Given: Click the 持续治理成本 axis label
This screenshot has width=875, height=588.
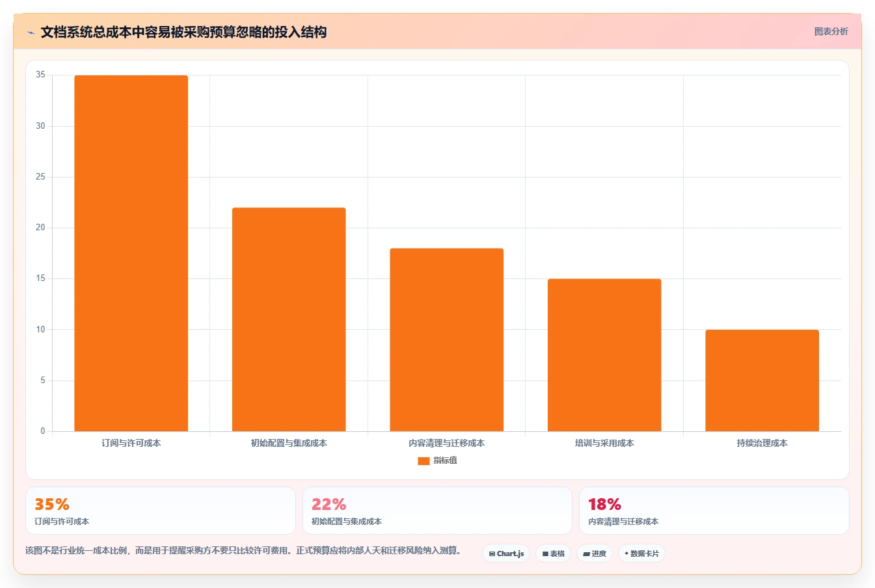Looking at the screenshot, I should pos(762,443).
